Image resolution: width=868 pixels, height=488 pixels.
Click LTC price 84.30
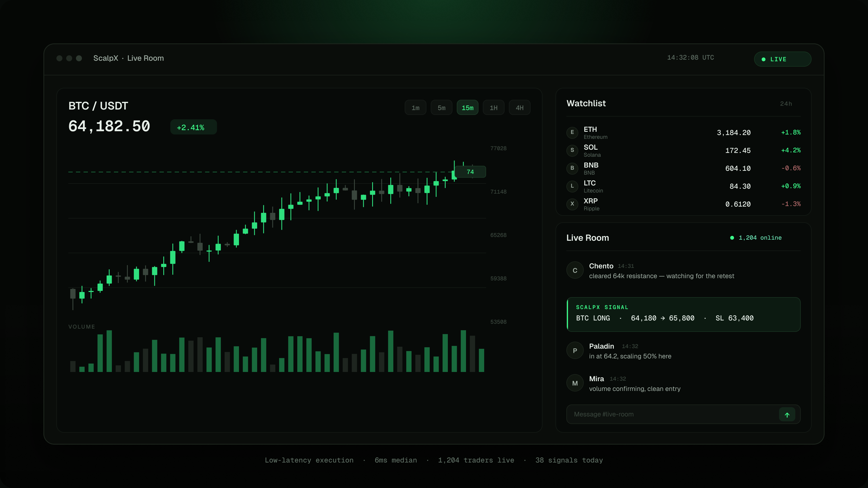pos(740,186)
